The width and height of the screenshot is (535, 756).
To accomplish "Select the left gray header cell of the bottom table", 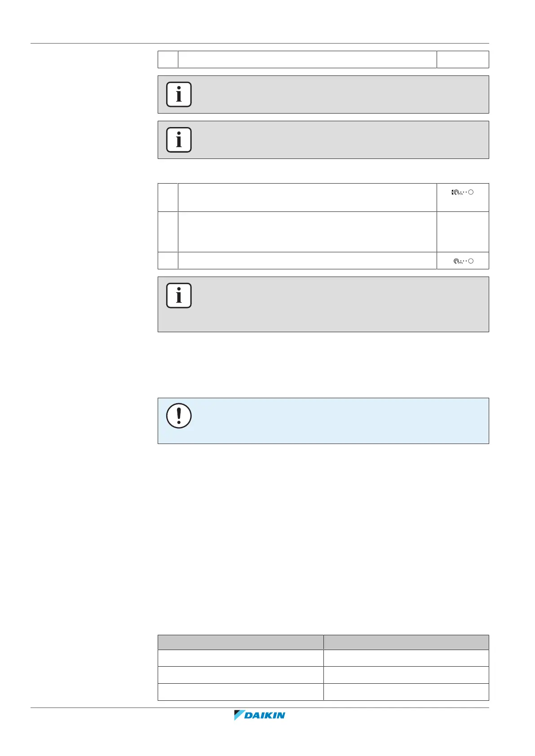I will 240,642.
